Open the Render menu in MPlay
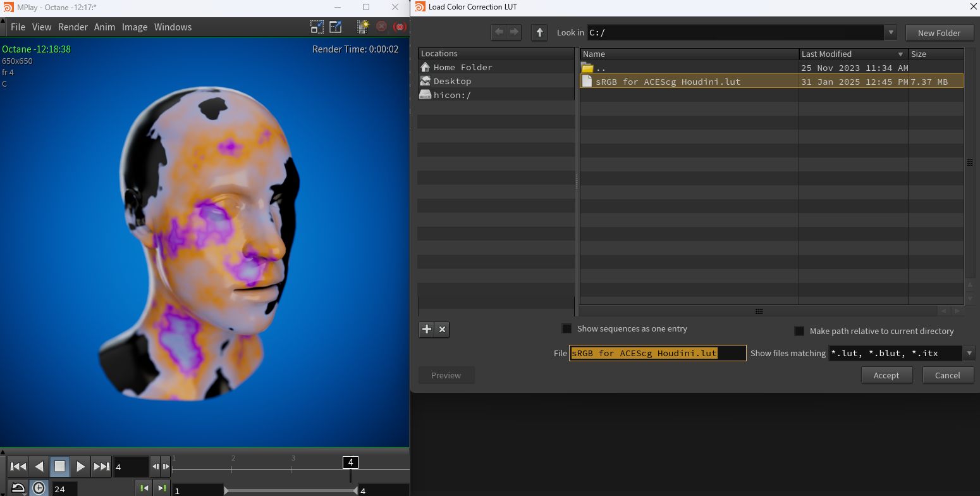980x496 pixels. pyautogui.click(x=73, y=27)
